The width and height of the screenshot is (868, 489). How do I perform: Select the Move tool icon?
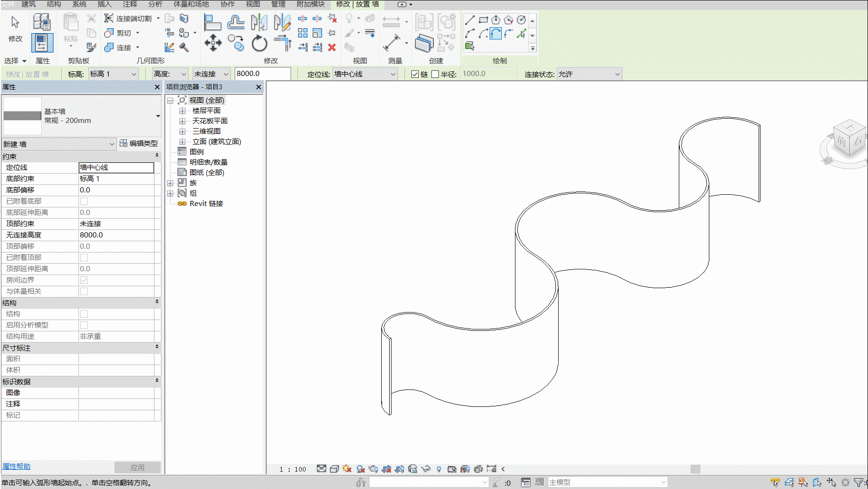(x=213, y=43)
